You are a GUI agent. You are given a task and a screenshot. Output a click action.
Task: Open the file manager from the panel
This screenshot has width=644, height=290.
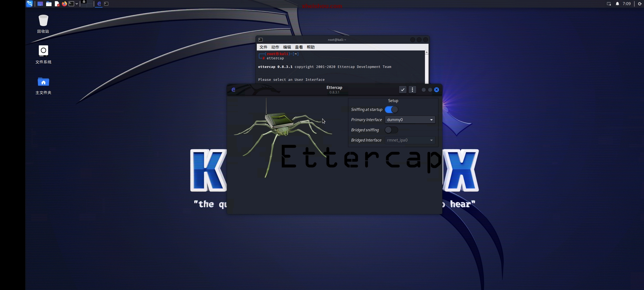pyautogui.click(x=49, y=4)
